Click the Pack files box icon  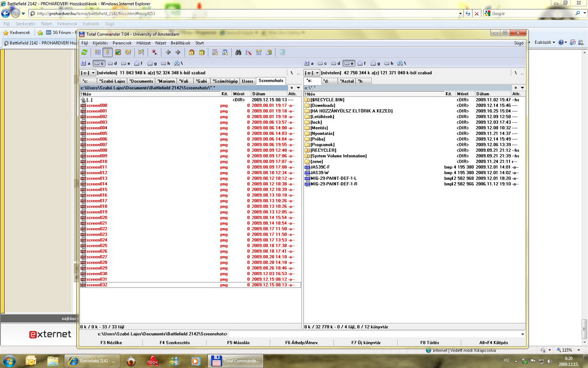point(192,52)
